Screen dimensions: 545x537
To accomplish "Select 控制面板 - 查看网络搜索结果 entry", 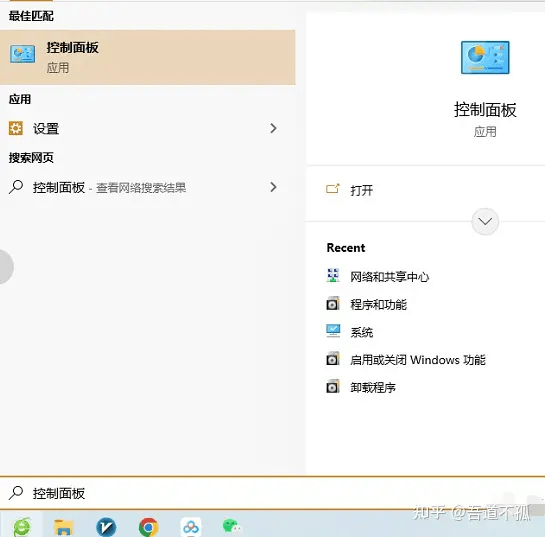I will 147,187.
